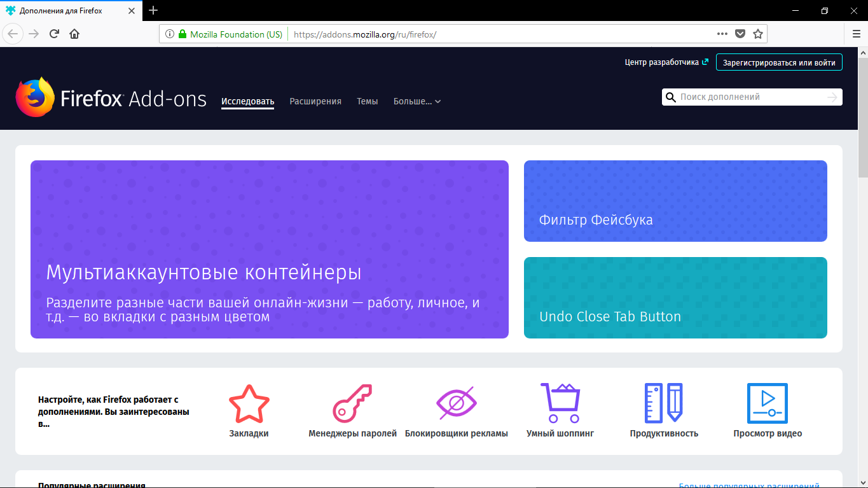868x488 pixels.
Task: Open Мультиаккаунтовые контейнеры featured card
Action: coord(270,249)
